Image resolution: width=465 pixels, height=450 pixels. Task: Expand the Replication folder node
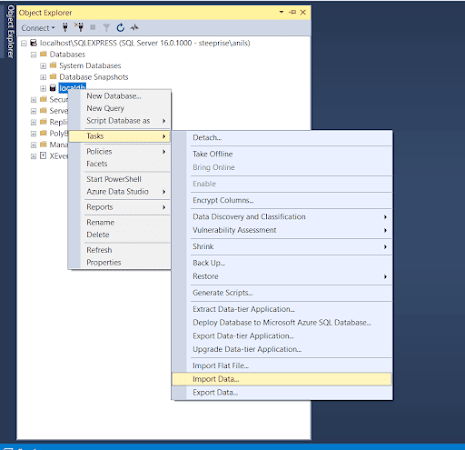point(33,122)
